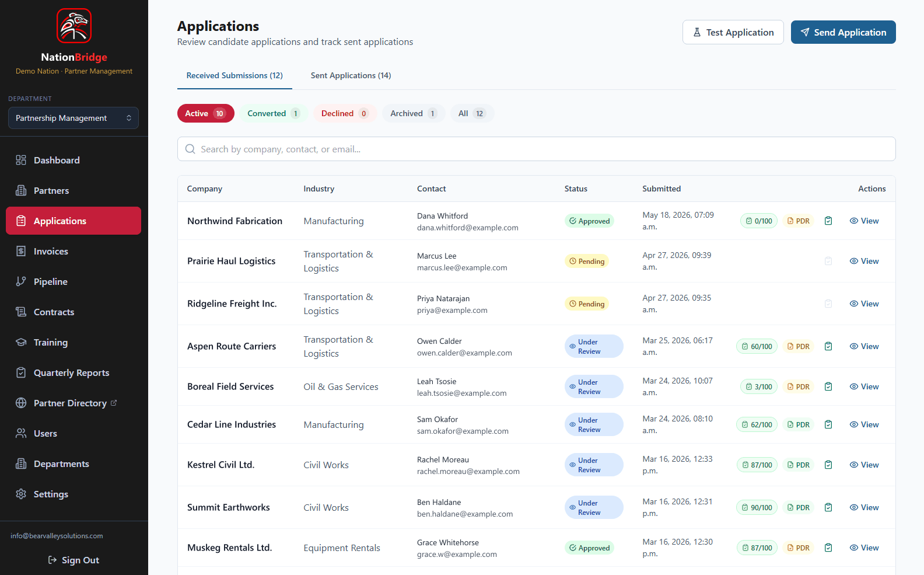Focus the company search field
The width and height of the screenshot is (924, 575).
tap(536, 149)
